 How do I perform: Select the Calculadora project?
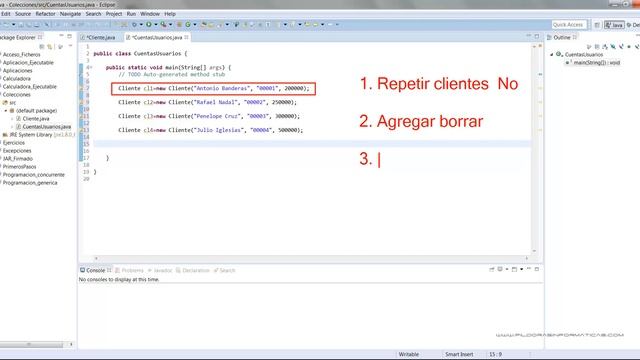(x=16, y=78)
